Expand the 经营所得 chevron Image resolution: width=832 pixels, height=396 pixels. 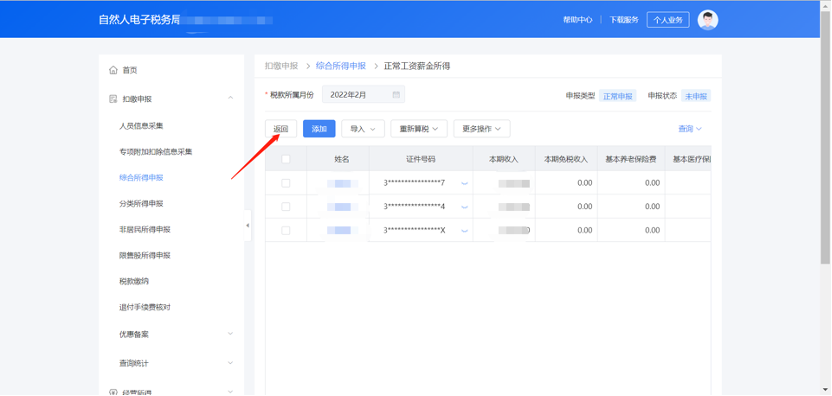230,392
